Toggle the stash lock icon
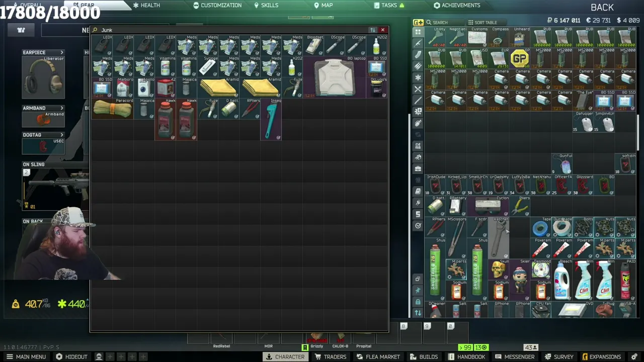The height and width of the screenshot is (362, 644). [x=418, y=302]
